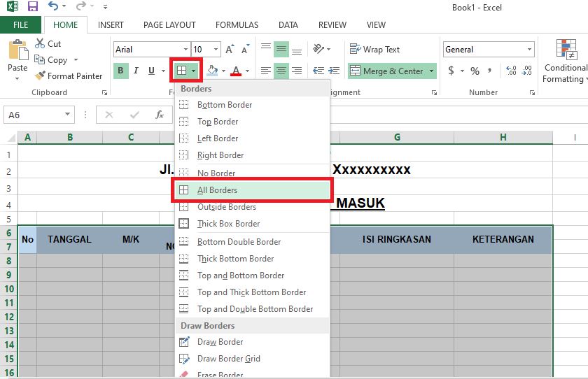Open Conditional Formatting menu
The image size is (588, 379).
[x=566, y=61]
